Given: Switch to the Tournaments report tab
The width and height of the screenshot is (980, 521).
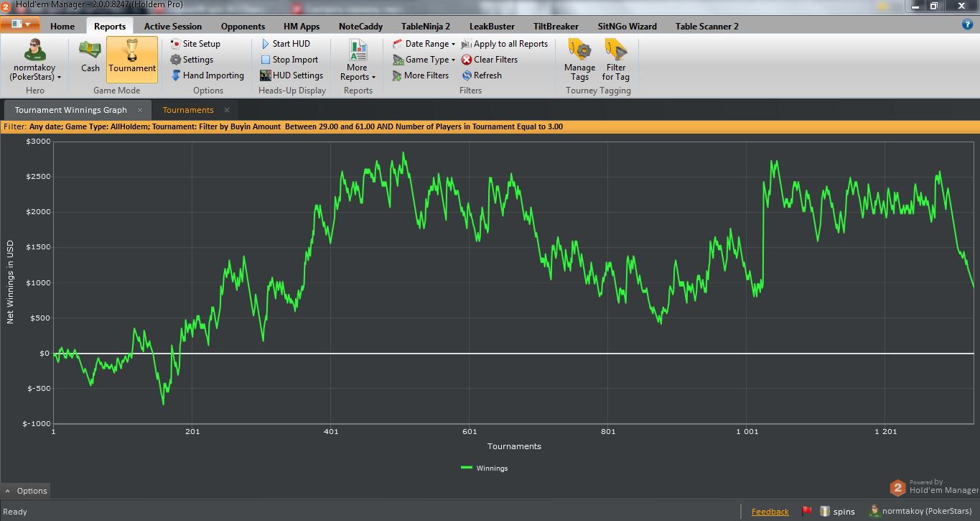Looking at the screenshot, I should point(188,110).
